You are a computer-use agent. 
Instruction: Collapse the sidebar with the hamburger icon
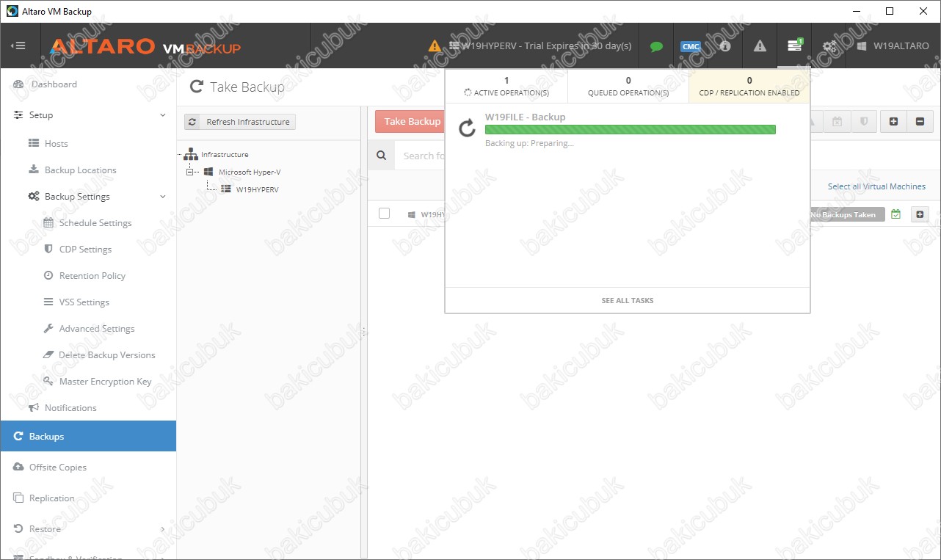pos(18,46)
